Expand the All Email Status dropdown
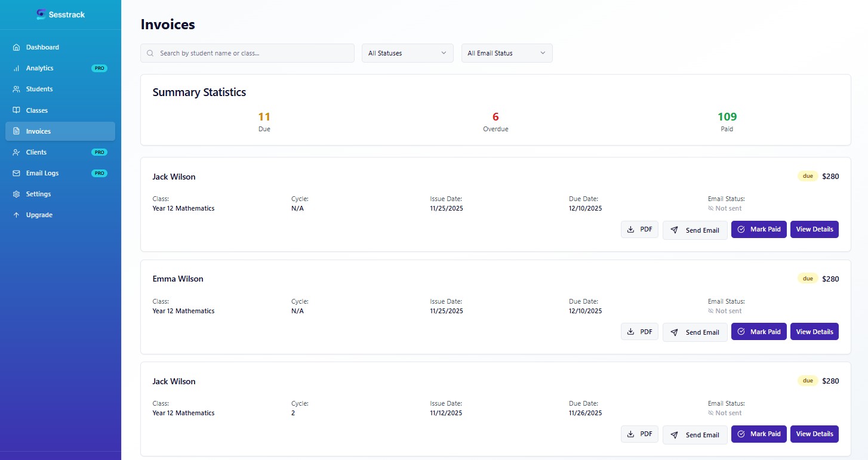Image resolution: width=868 pixels, height=460 pixels. [x=506, y=53]
